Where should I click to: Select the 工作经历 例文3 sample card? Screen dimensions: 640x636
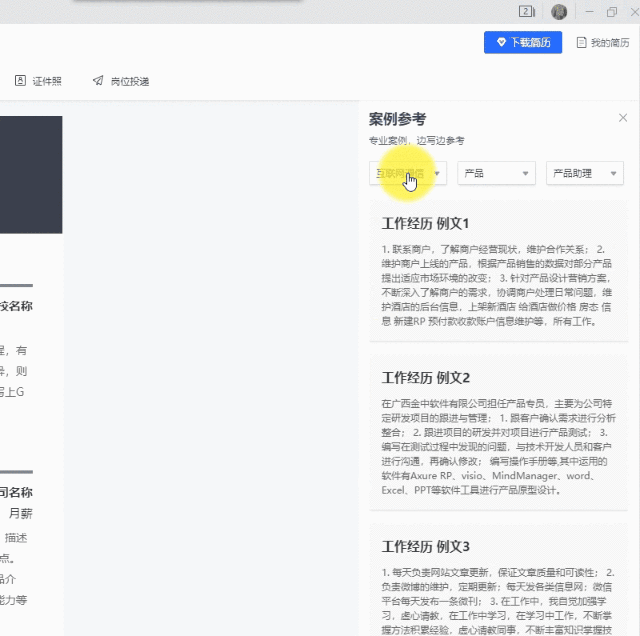click(498, 580)
